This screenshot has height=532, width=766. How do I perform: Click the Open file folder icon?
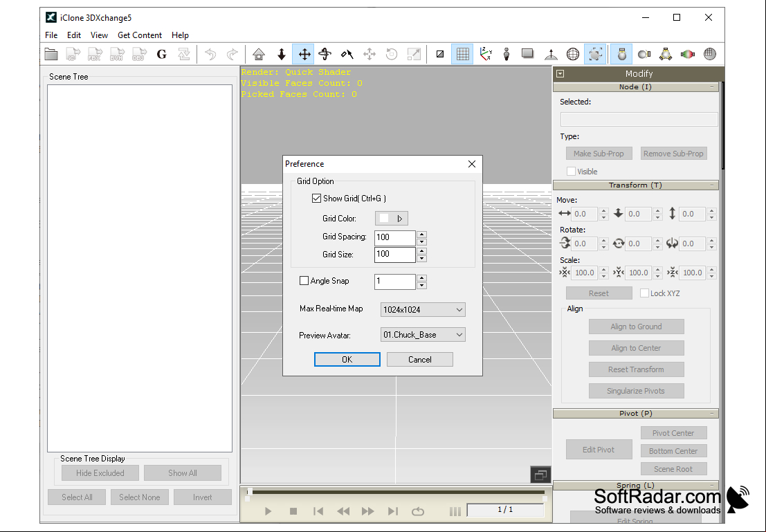[51, 54]
